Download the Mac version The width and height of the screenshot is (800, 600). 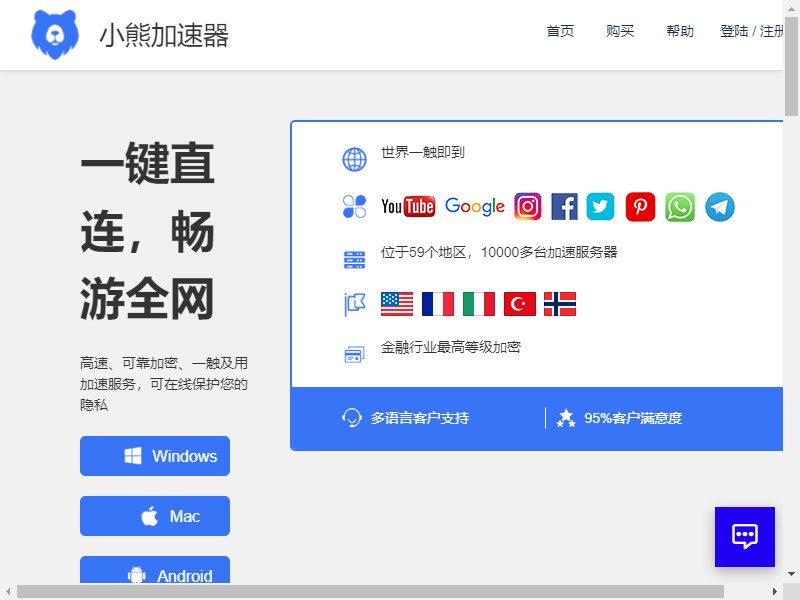[155, 516]
